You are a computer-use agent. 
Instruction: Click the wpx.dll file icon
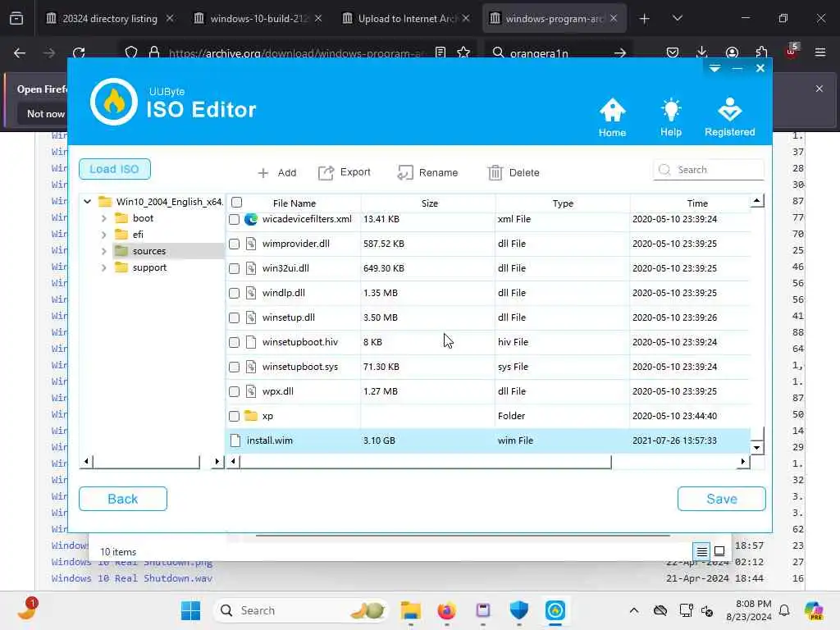(x=251, y=391)
